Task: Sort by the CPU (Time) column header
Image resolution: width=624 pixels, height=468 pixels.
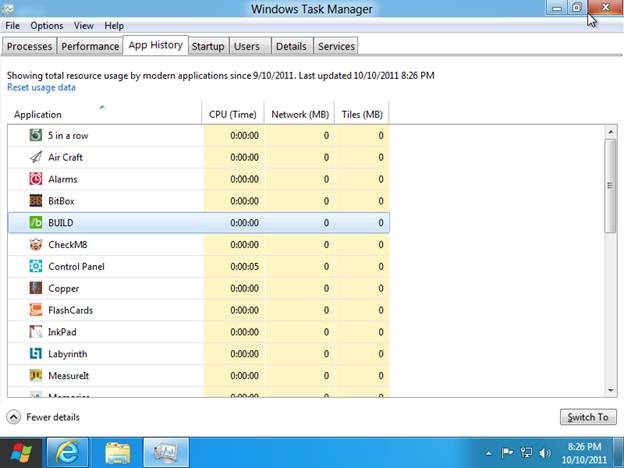Action: [x=233, y=115]
